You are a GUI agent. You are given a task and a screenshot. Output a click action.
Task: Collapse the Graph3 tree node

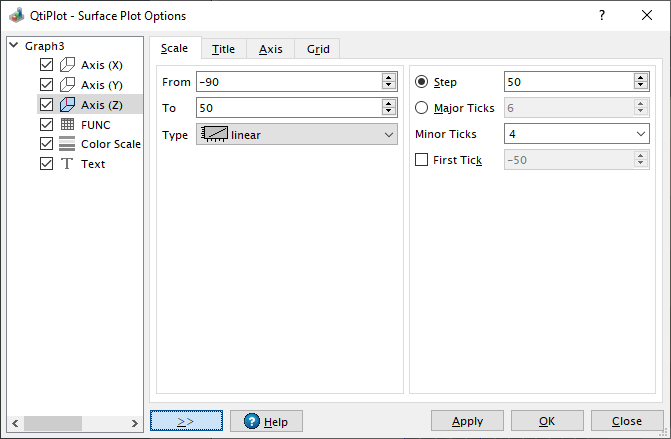[x=13, y=46]
